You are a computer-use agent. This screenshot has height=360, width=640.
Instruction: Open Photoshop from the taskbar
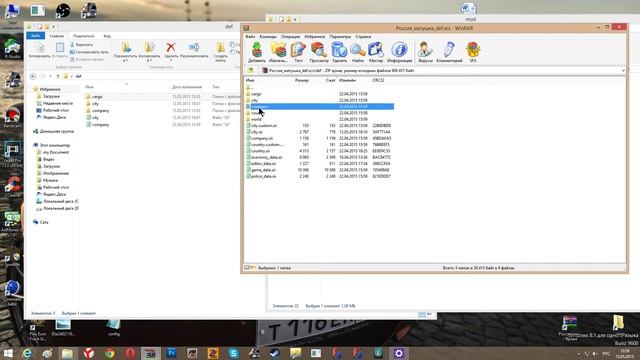(171, 353)
